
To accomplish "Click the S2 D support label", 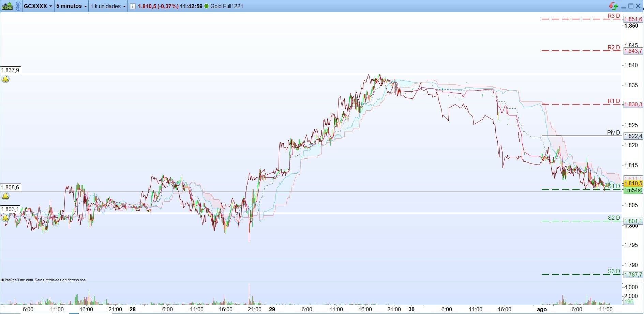I will pyautogui.click(x=614, y=218).
